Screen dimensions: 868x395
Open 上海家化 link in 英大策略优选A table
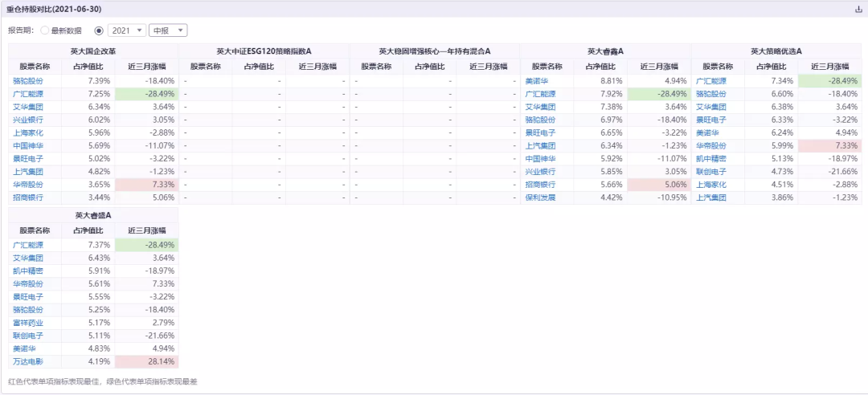point(710,185)
